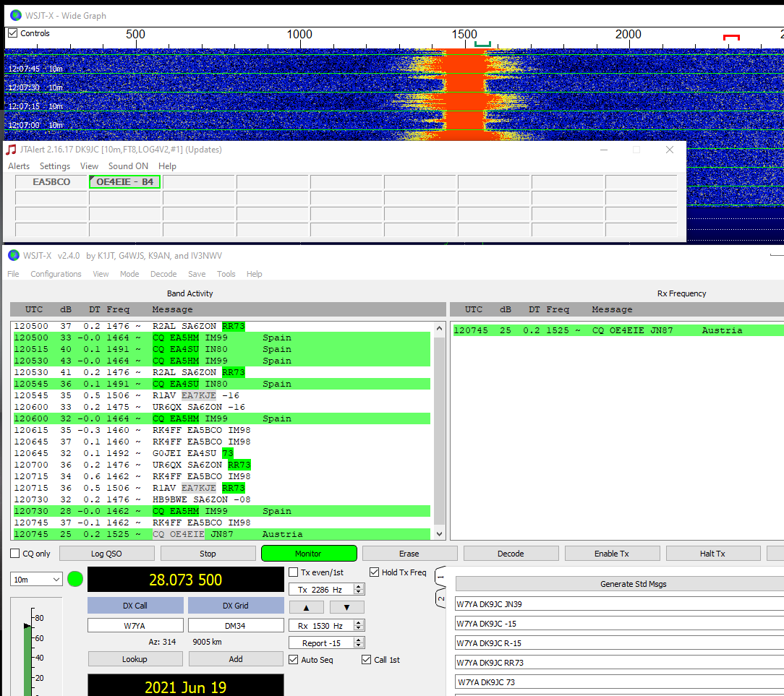Click the Stop button
Image resolution: width=784 pixels, height=696 pixels.
208,554
